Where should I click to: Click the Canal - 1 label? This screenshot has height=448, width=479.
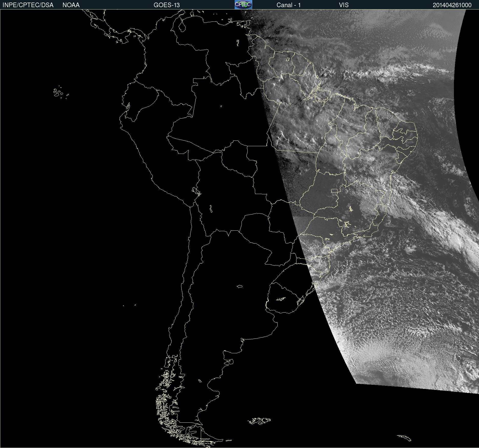[x=289, y=5]
